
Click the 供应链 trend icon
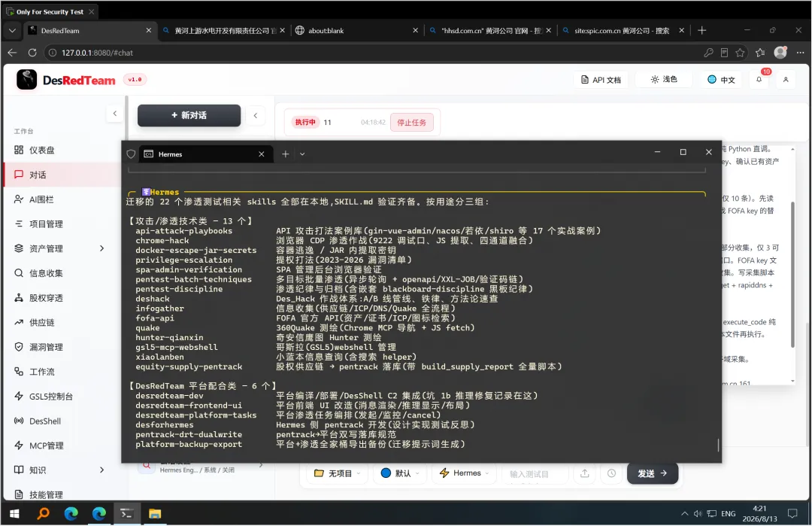click(19, 322)
